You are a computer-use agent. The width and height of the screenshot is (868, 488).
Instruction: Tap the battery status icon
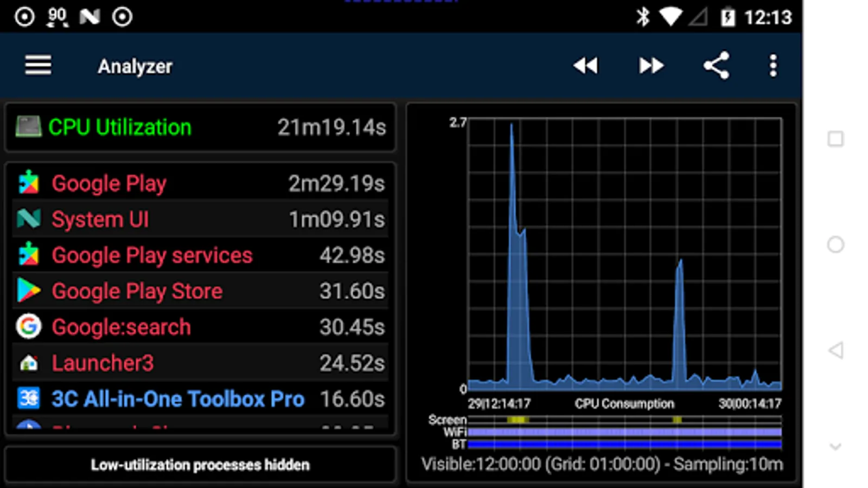pyautogui.click(x=727, y=17)
